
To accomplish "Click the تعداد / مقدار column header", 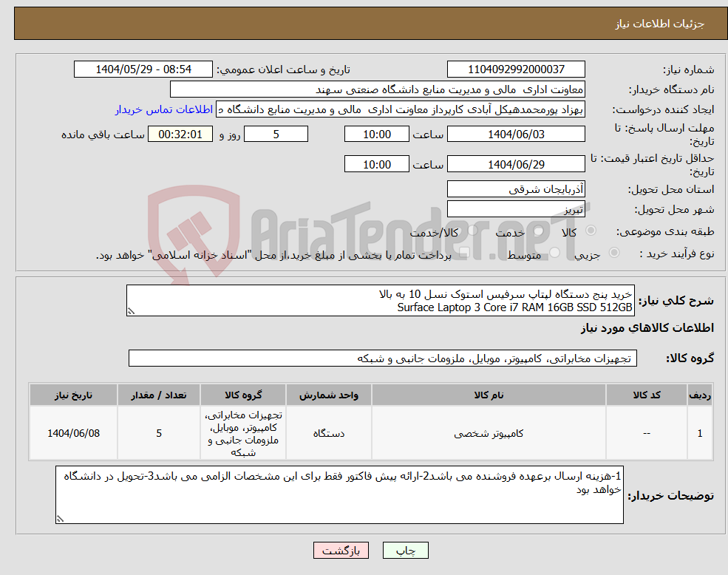I will coord(158,395).
